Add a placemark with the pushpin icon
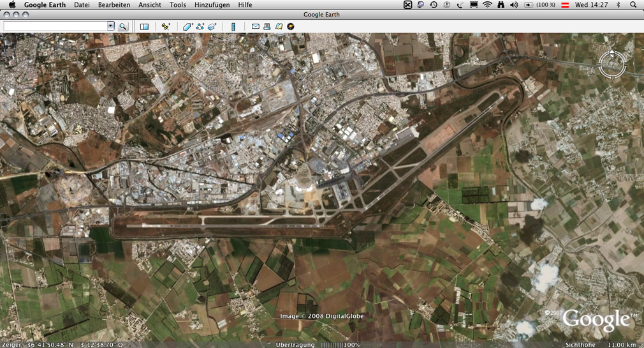This screenshot has width=644, height=348. [x=166, y=27]
